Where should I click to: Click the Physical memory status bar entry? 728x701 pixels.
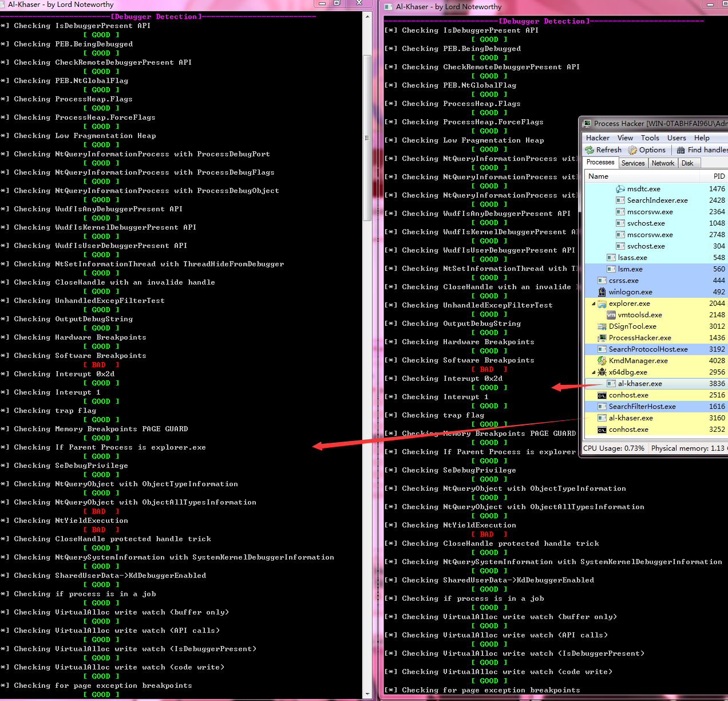(x=689, y=448)
